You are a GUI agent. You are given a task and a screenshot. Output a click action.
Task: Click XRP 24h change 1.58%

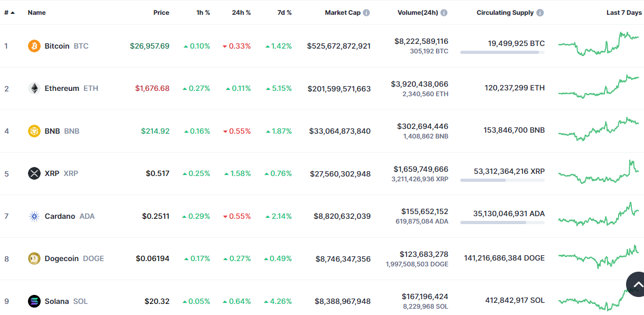(x=238, y=173)
